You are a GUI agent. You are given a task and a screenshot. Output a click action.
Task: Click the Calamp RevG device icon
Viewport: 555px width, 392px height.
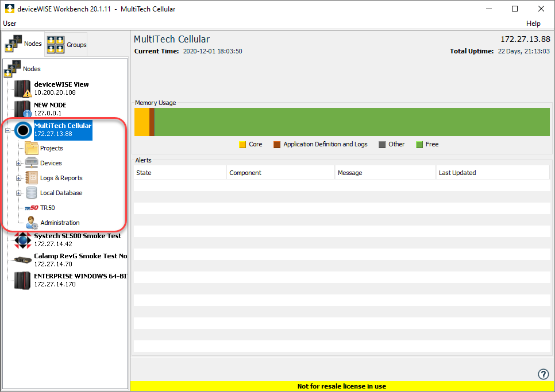pos(22,260)
